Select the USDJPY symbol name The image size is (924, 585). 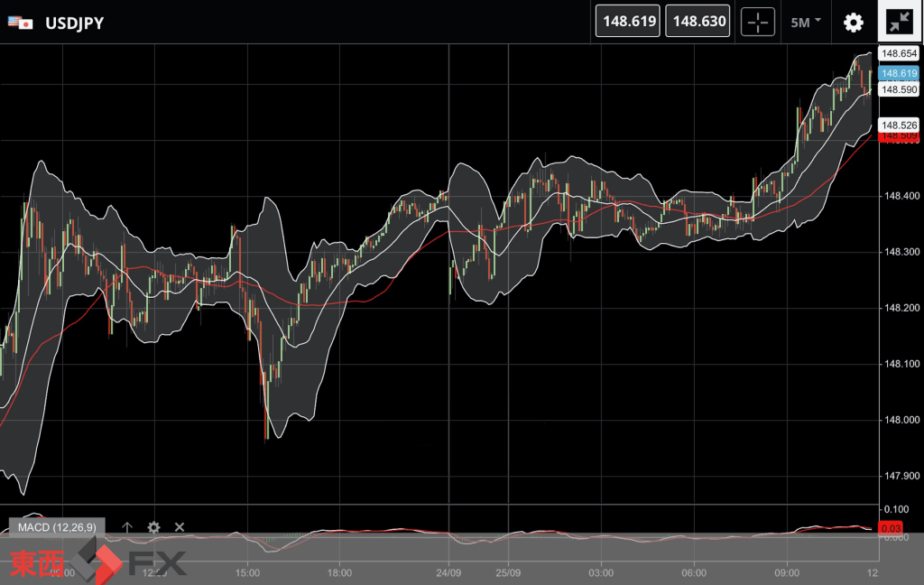point(74,23)
